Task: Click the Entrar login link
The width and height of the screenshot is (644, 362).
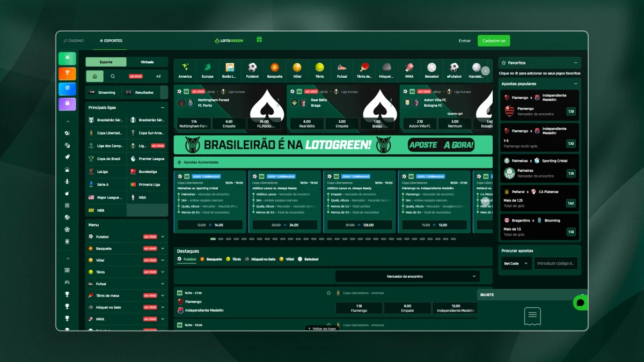Action: click(465, 41)
